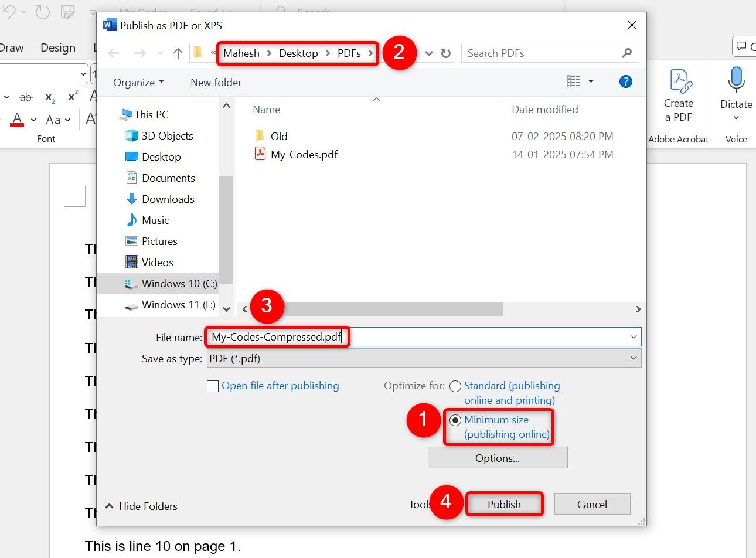Switch to the Draw ribbon tab
This screenshot has height=558, width=756.
(x=11, y=47)
